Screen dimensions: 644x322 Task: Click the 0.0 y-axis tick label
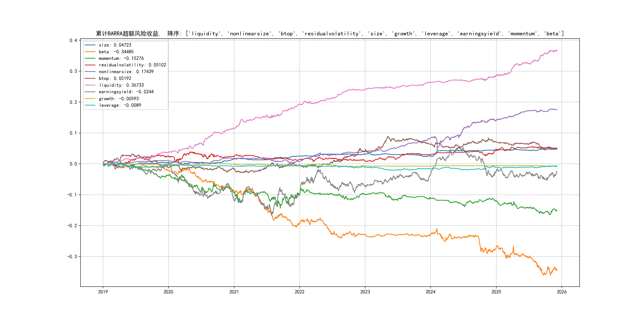pyautogui.click(x=73, y=164)
